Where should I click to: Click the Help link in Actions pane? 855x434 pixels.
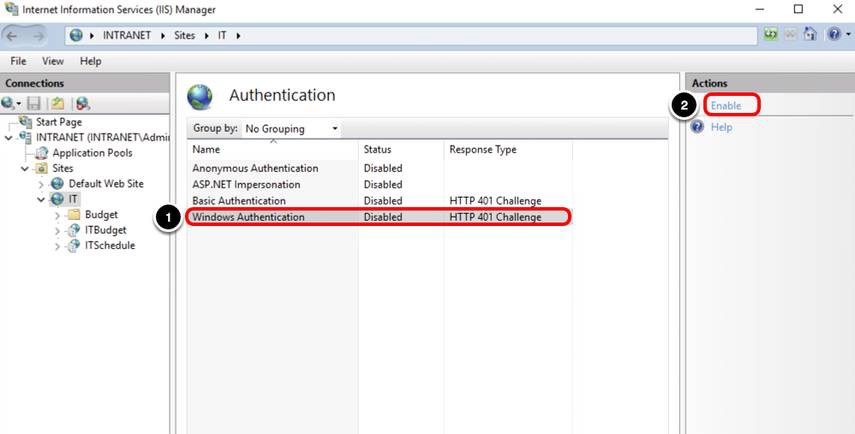[721, 127]
